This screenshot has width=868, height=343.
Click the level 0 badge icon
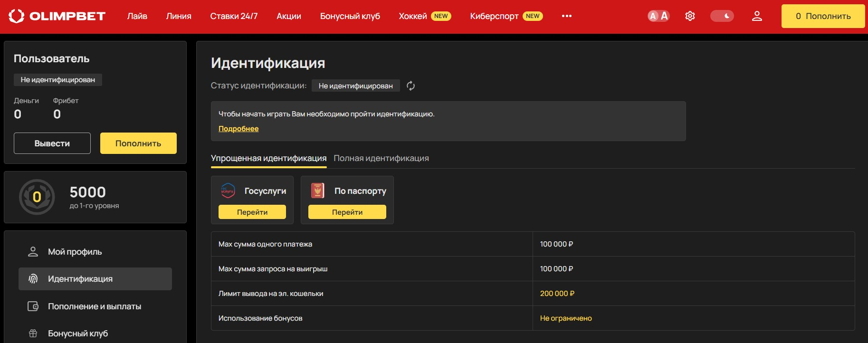tap(37, 197)
